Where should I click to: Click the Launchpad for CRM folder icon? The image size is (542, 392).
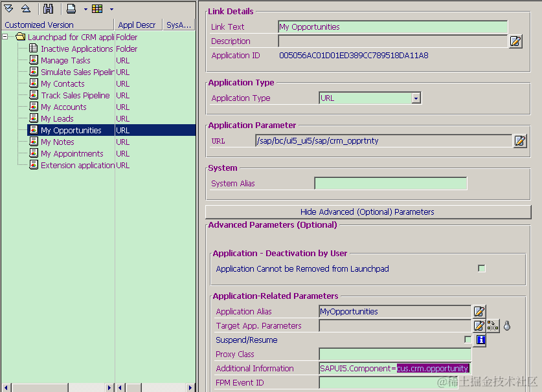coord(21,36)
